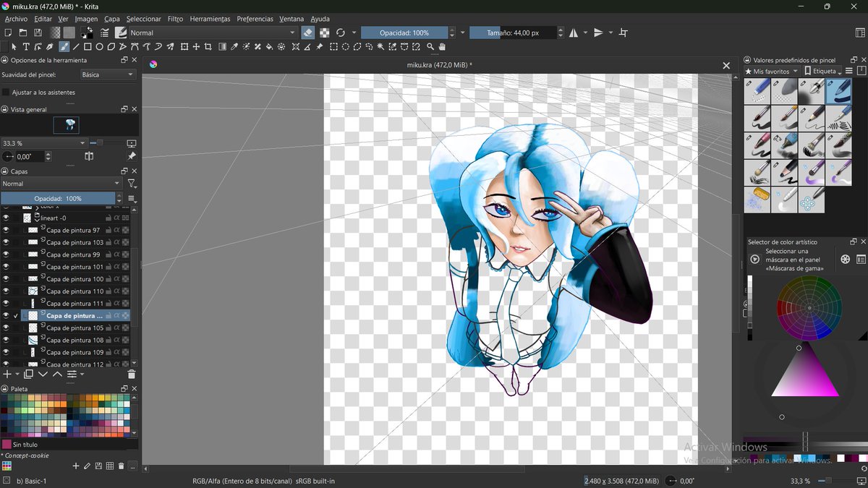Open the layer blending mode Normal dropdown
This screenshot has width=868, height=488.
point(61,184)
